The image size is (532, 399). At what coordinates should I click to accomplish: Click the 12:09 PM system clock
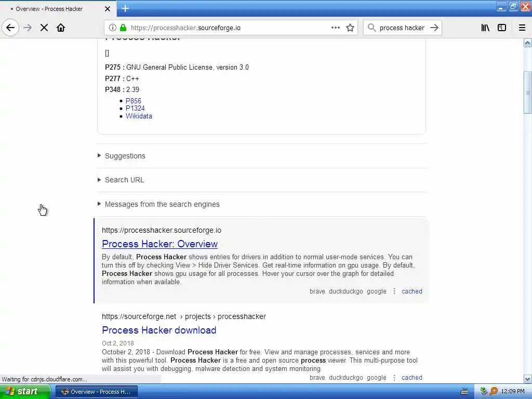pos(513,392)
